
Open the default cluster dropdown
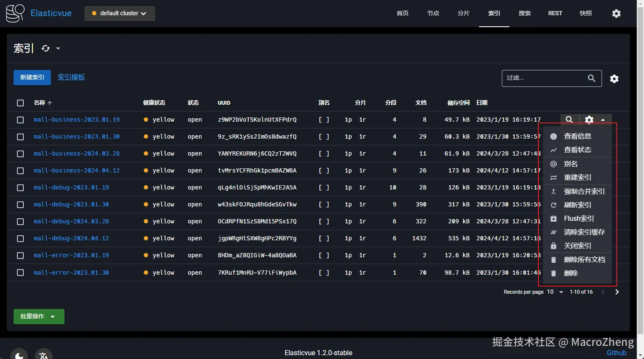point(120,14)
